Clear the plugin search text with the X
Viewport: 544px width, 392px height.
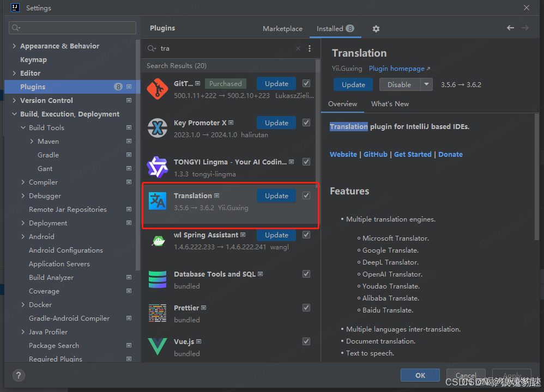tap(298, 48)
